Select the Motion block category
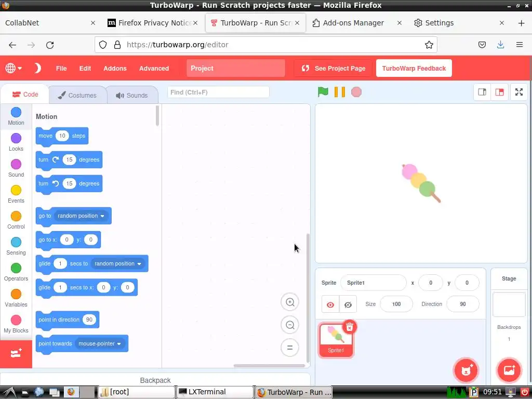This screenshot has height=399, width=532. click(x=16, y=116)
